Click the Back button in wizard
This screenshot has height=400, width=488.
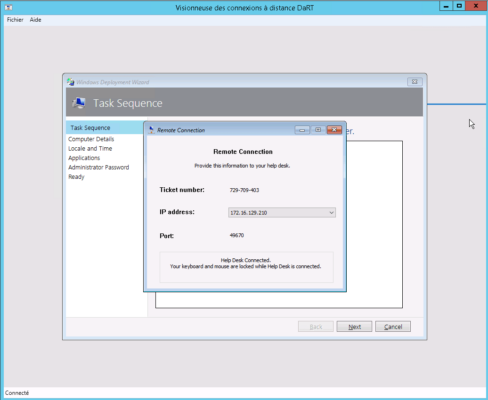point(316,327)
